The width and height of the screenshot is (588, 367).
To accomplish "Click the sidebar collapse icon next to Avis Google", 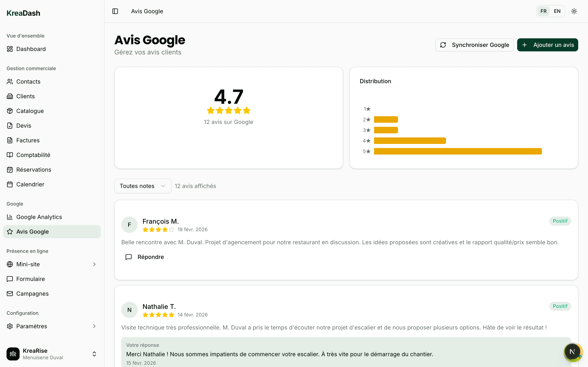I will (x=115, y=11).
